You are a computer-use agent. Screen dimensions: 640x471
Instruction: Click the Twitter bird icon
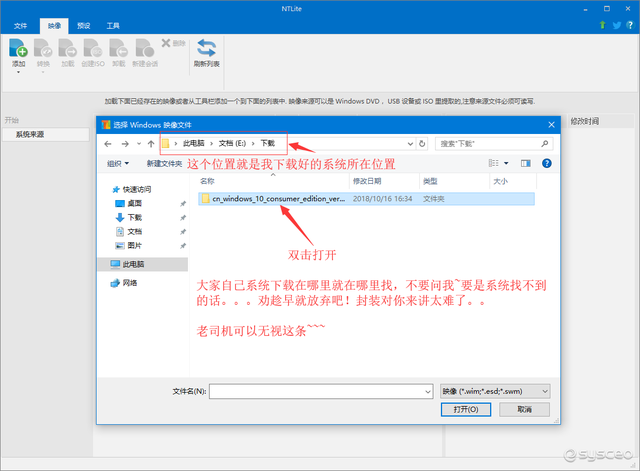[x=617, y=25]
